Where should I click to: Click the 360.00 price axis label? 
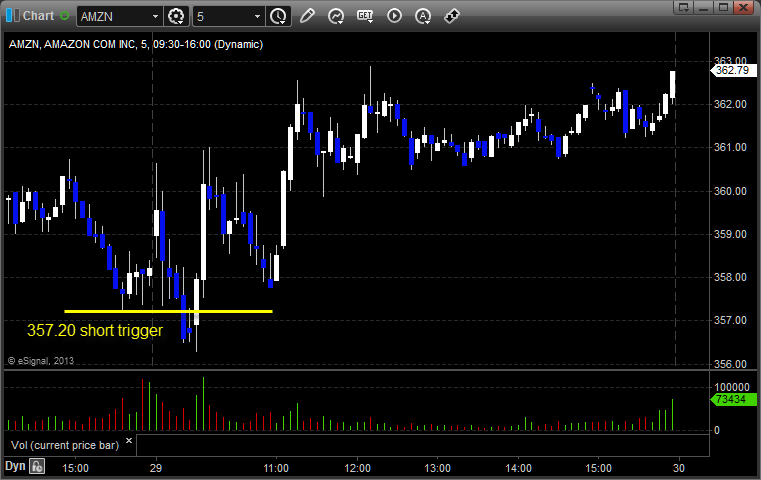730,191
